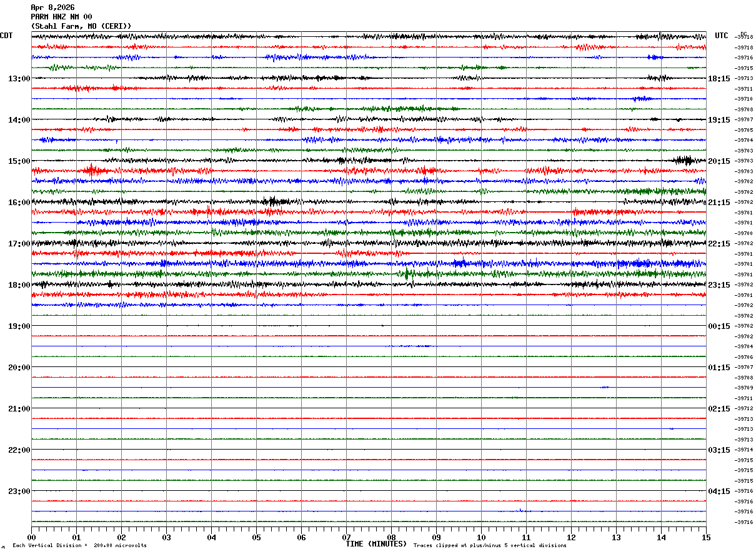Click the date header Apr 8,2026
This screenshot has width=756, height=554.
(x=52, y=8)
